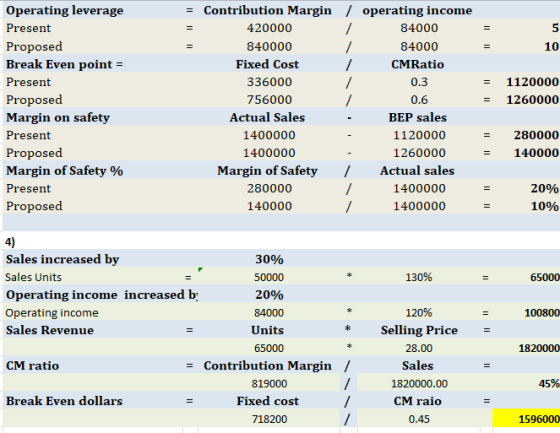Click the operating income value 84000 in section 4
This screenshot has height=433, width=560.
pos(269,313)
